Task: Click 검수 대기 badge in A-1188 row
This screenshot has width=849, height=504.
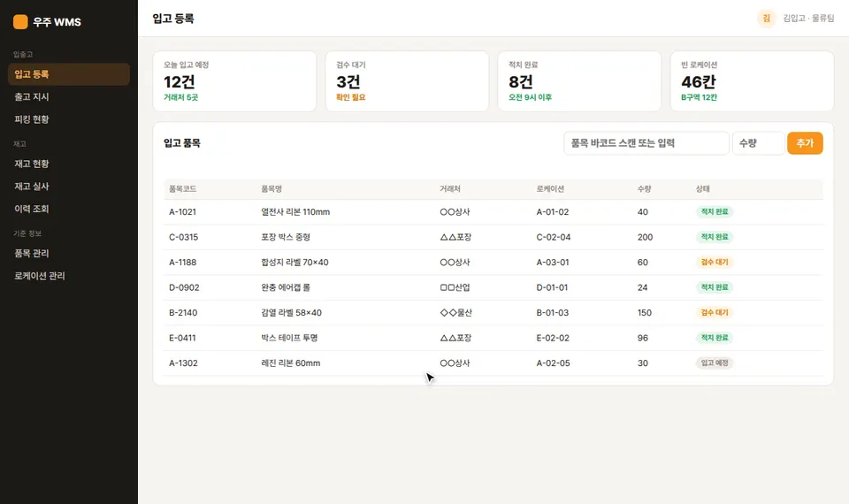Action: pos(715,262)
